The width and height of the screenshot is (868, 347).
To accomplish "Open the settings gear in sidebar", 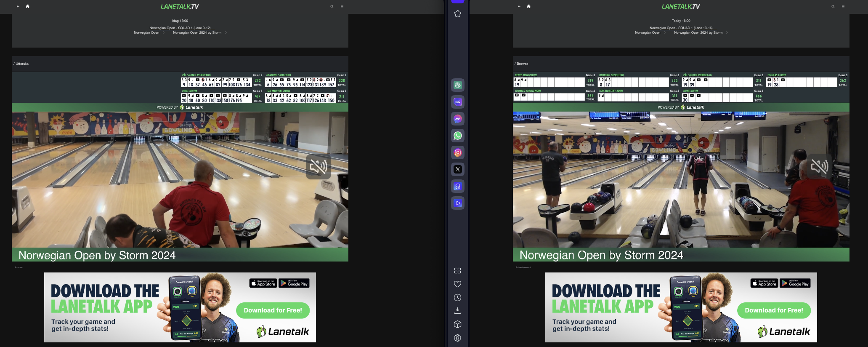I will [x=458, y=338].
